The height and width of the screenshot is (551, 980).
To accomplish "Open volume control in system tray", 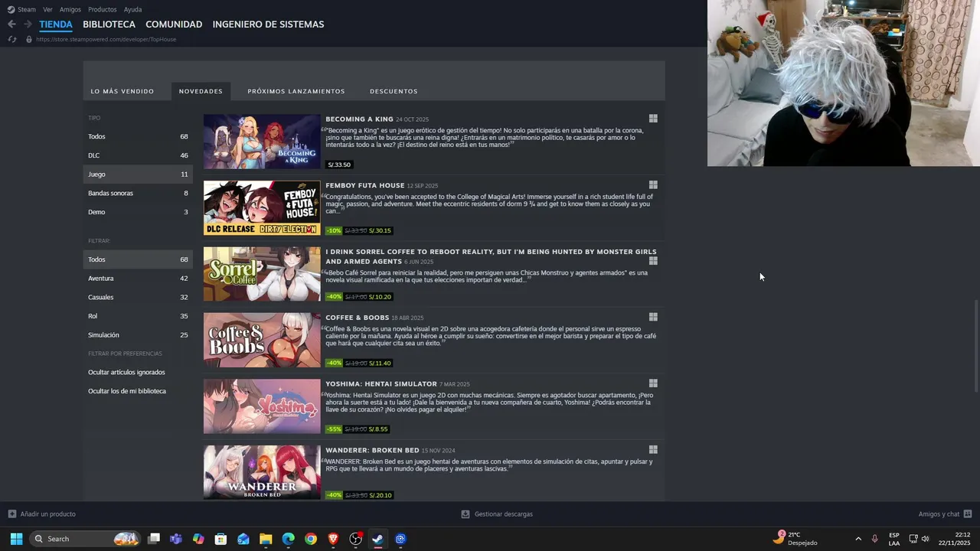I will [x=925, y=539].
